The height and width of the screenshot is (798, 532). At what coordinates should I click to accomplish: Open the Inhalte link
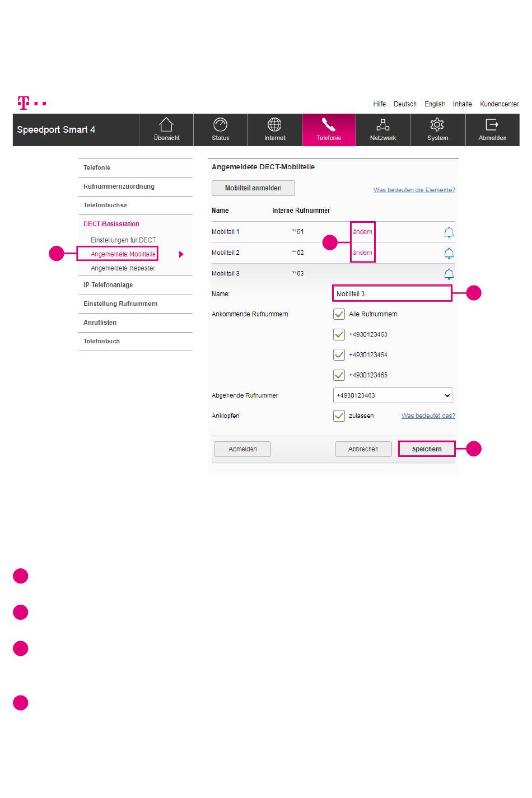(x=463, y=104)
